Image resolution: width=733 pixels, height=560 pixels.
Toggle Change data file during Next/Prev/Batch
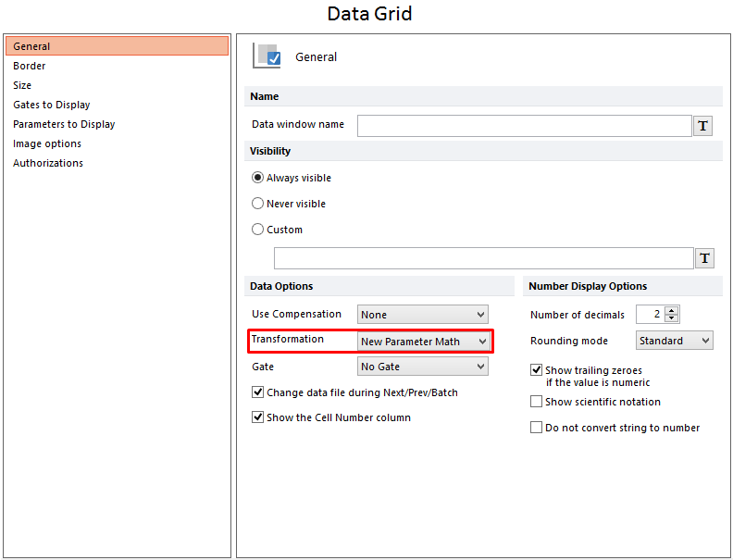pyautogui.click(x=258, y=392)
